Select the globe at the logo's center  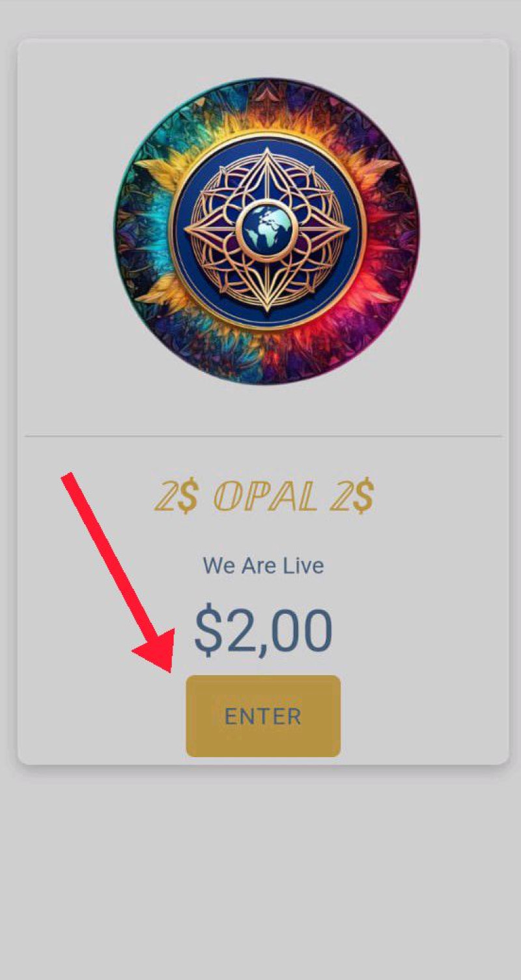click(x=267, y=229)
